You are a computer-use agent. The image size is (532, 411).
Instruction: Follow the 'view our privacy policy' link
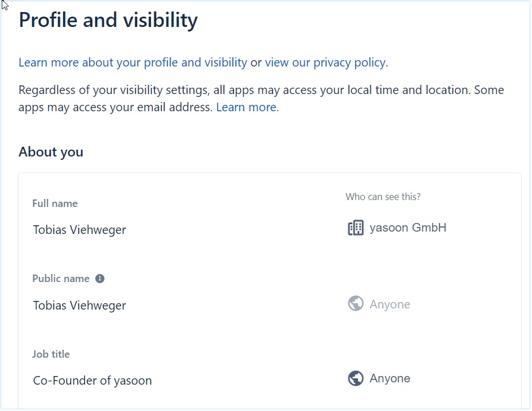click(325, 62)
